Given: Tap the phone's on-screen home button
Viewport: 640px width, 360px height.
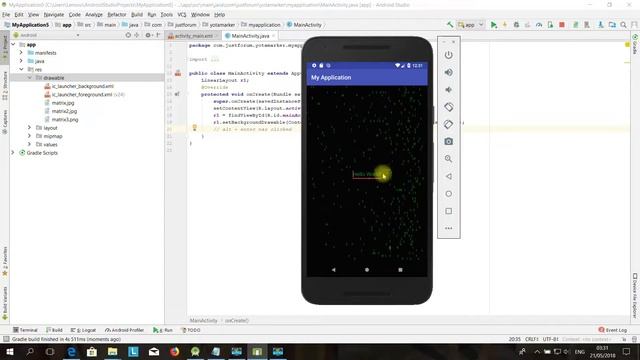Looking at the screenshot, I should coord(367,270).
